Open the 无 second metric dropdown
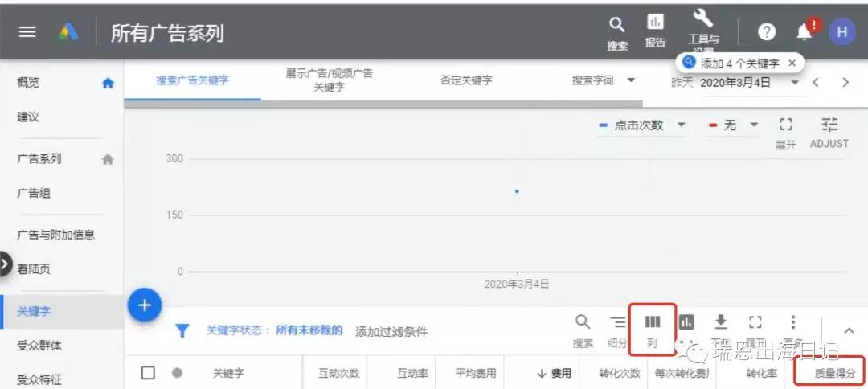Viewport: 868px width, 389px height. coord(734,125)
